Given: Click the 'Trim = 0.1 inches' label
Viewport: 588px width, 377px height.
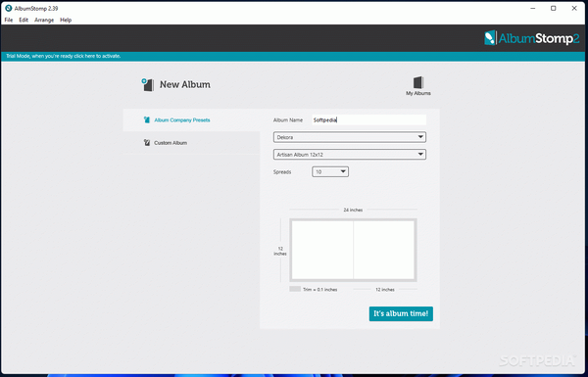Looking at the screenshot, I should [319, 290].
